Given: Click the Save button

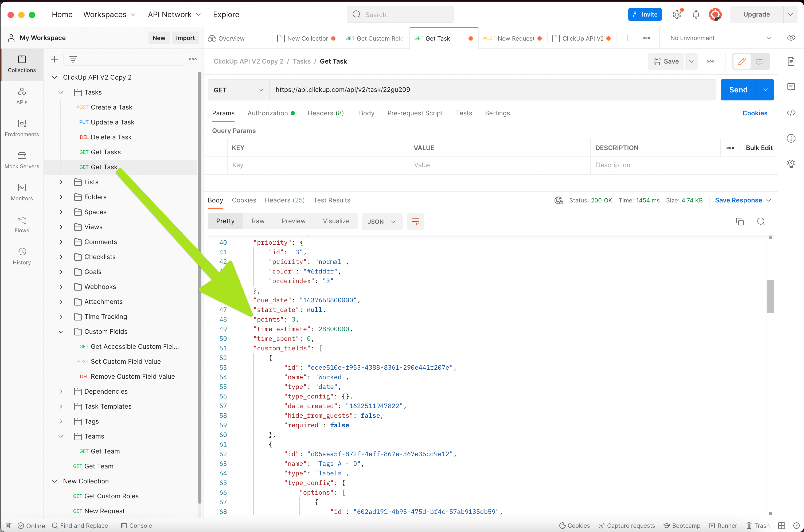Looking at the screenshot, I should [666, 61].
